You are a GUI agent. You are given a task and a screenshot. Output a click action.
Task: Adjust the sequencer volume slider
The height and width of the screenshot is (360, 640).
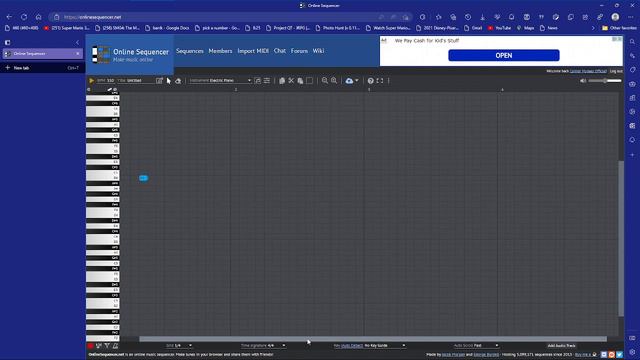click(605, 81)
